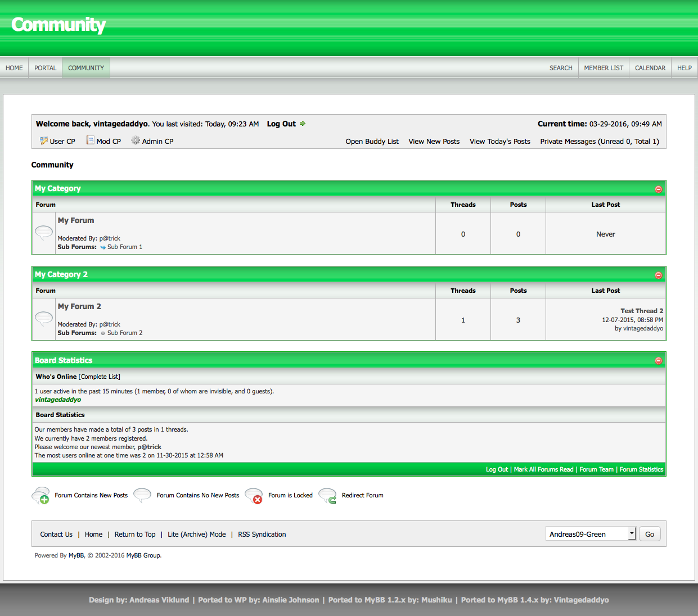Click the Sub Forum 2 status dot icon
The height and width of the screenshot is (616, 698).
click(x=103, y=333)
